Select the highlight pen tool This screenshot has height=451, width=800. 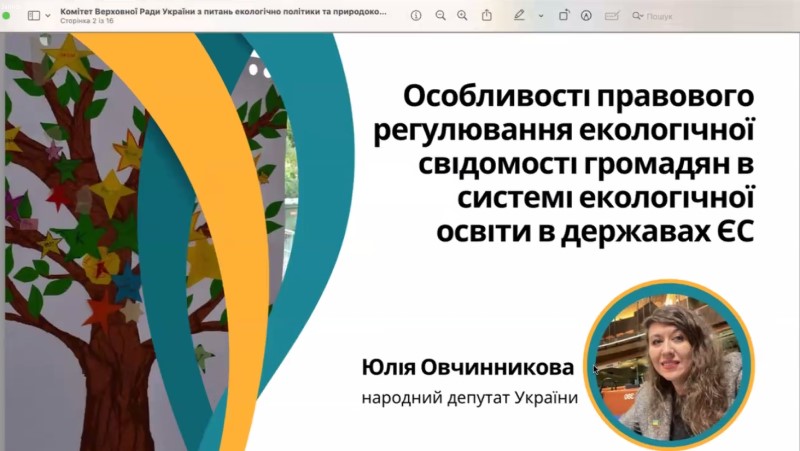[519, 15]
